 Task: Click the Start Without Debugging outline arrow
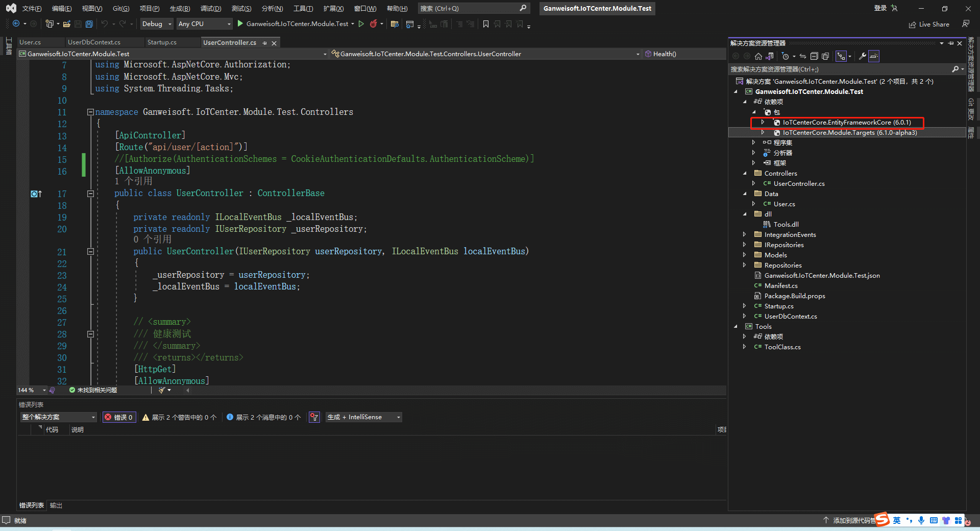[x=361, y=23]
